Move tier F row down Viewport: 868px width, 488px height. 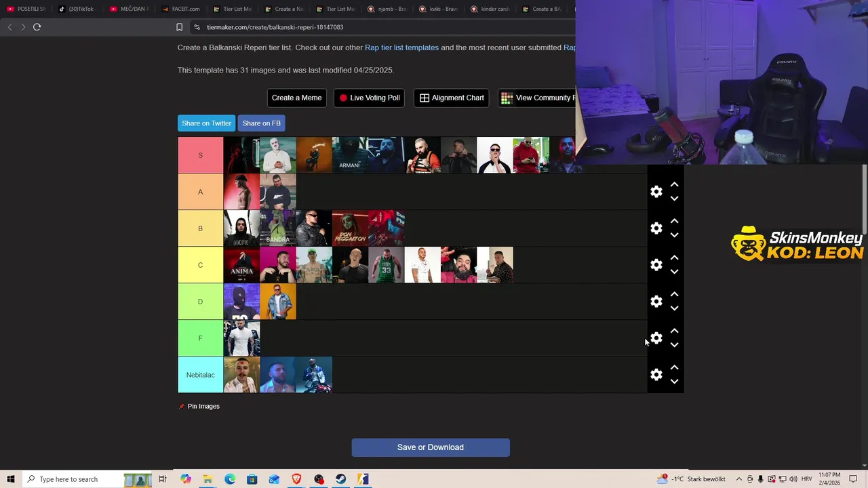[x=674, y=345]
